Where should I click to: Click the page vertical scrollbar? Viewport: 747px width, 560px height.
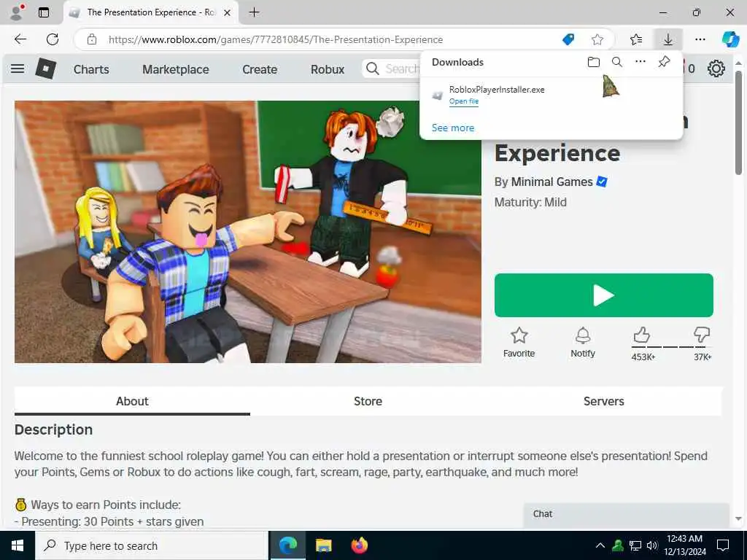pos(738,122)
